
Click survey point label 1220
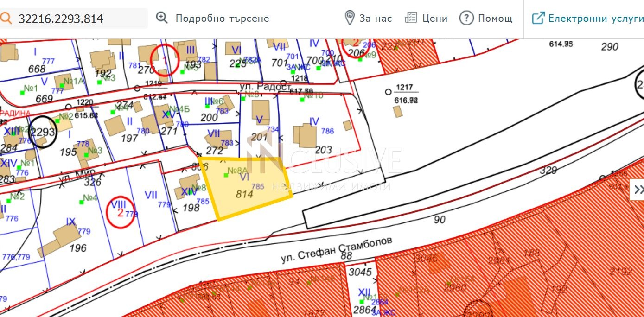coord(84,102)
